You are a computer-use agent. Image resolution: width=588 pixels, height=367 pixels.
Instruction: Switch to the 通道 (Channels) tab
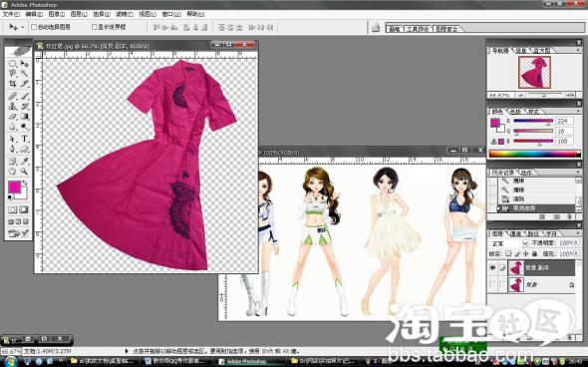coord(516,233)
